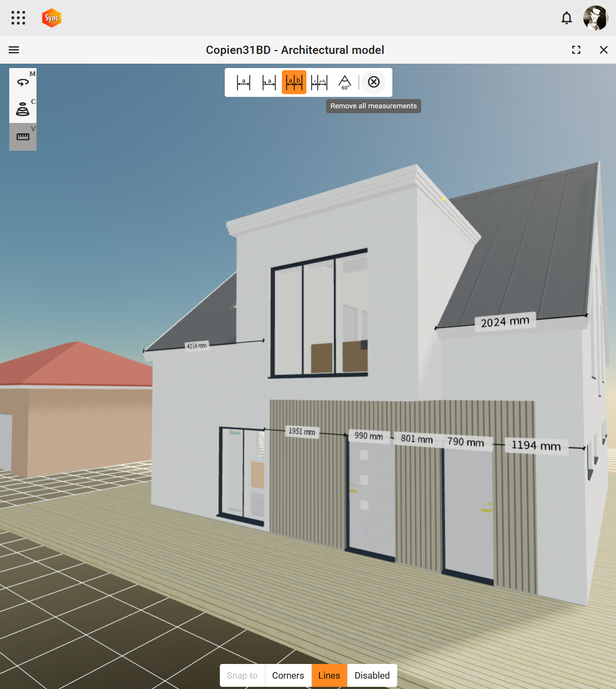Click the Sync logo
The width and height of the screenshot is (616, 689).
coord(52,18)
